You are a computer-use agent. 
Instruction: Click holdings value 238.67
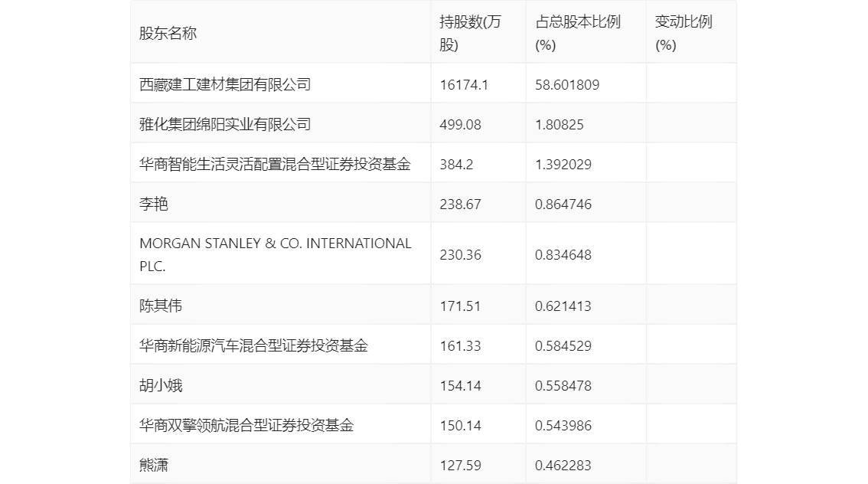[x=460, y=204]
